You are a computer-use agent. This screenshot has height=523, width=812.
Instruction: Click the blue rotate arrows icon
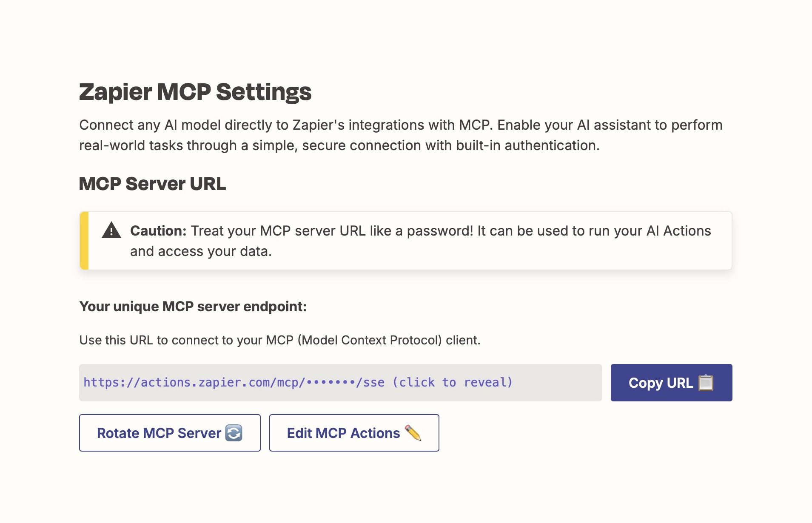point(234,433)
